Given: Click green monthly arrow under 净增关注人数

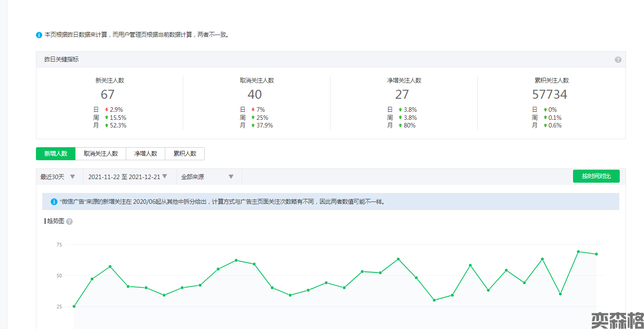Looking at the screenshot, I should coord(400,126).
